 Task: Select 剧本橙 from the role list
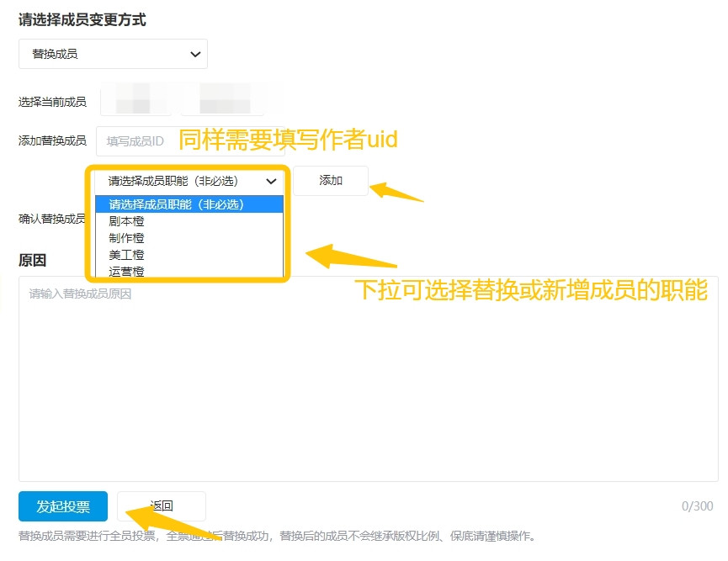[127, 221]
